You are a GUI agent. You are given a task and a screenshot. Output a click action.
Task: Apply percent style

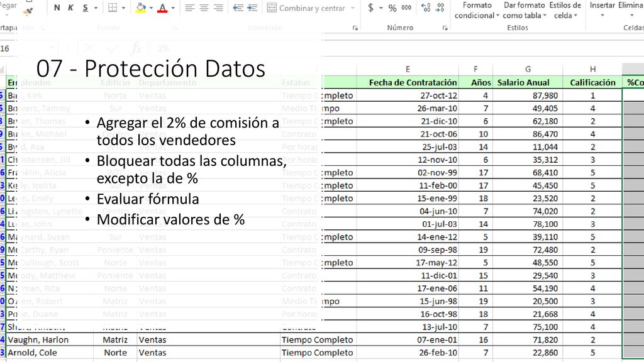392,8
